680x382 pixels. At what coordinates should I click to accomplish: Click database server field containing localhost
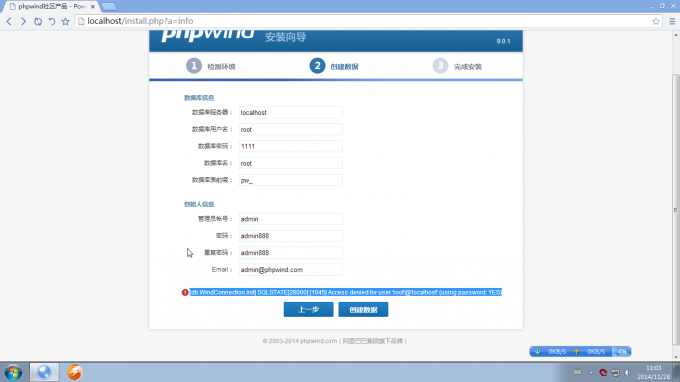coord(291,112)
